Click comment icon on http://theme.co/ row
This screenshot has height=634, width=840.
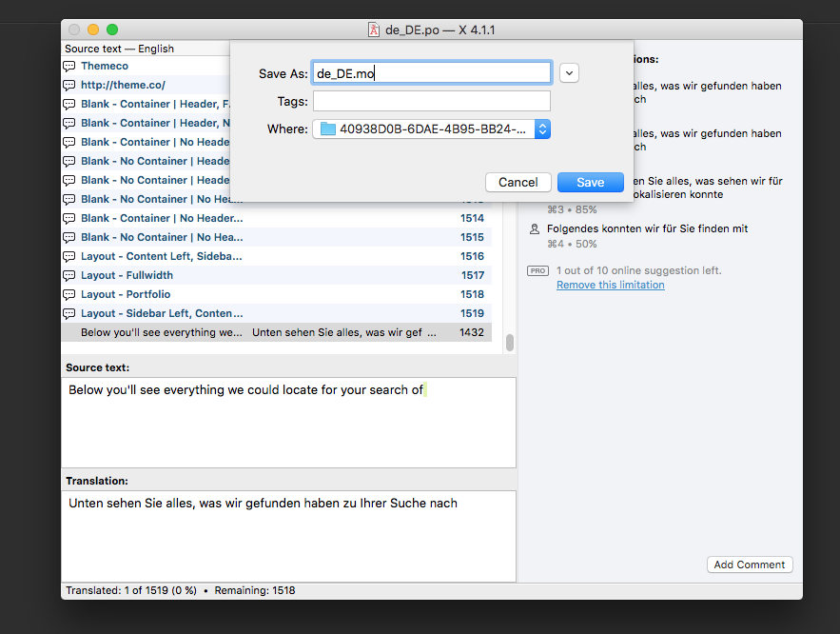(x=69, y=86)
